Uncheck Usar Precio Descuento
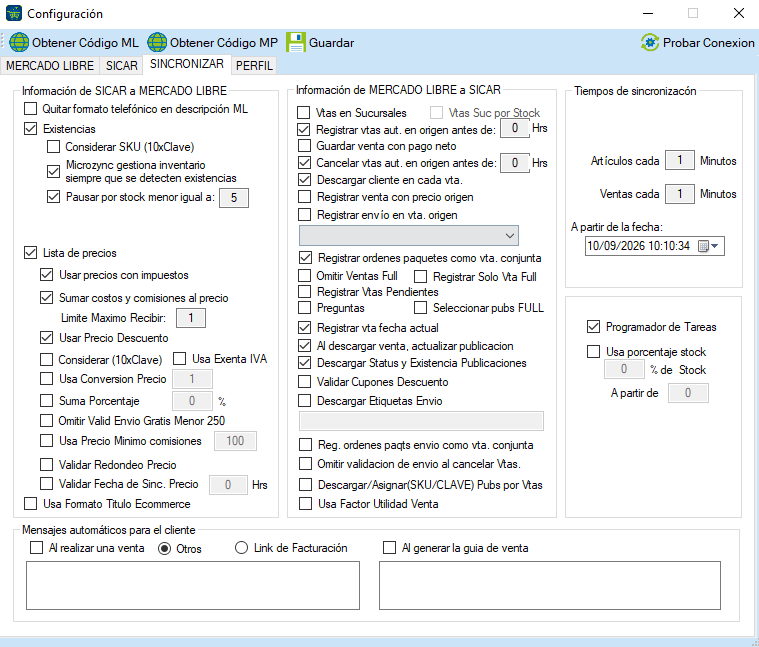Image resolution: width=759 pixels, height=647 pixels. pyautogui.click(x=46, y=337)
